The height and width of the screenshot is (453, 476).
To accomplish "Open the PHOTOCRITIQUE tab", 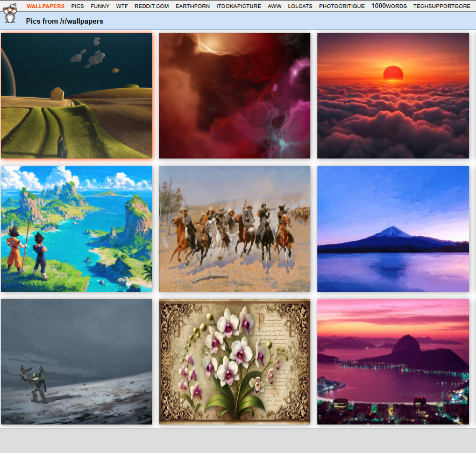I will coord(342,6).
